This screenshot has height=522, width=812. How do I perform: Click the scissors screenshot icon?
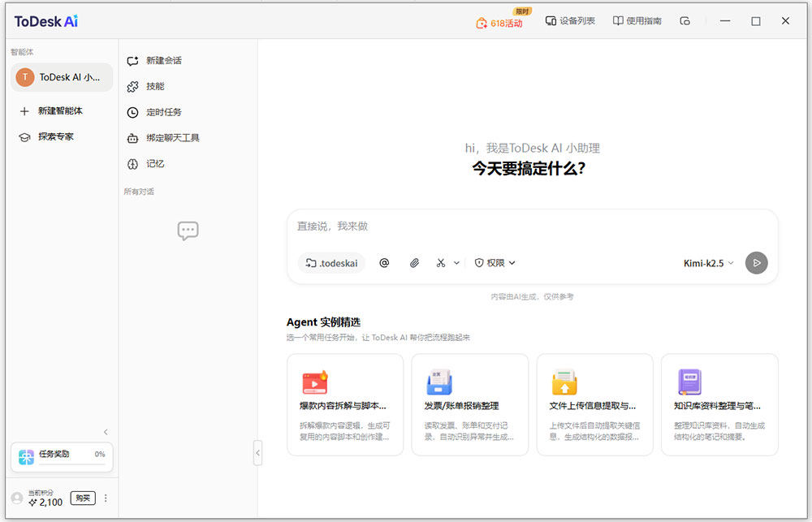[441, 263]
